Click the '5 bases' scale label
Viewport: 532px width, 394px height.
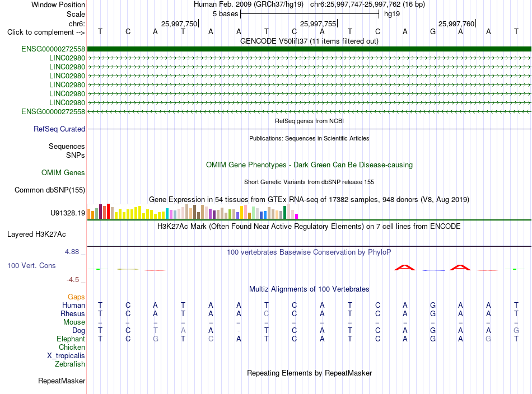(225, 14)
